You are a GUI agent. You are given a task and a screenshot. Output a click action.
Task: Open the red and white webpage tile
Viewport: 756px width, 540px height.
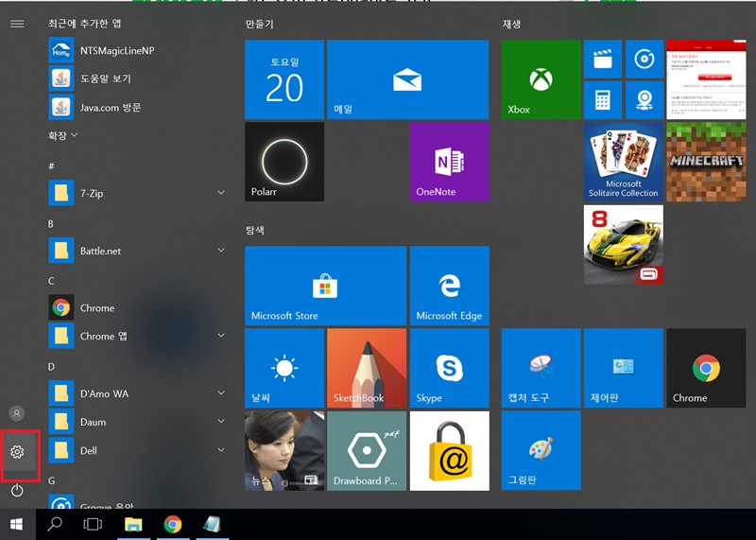(x=706, y=79)
